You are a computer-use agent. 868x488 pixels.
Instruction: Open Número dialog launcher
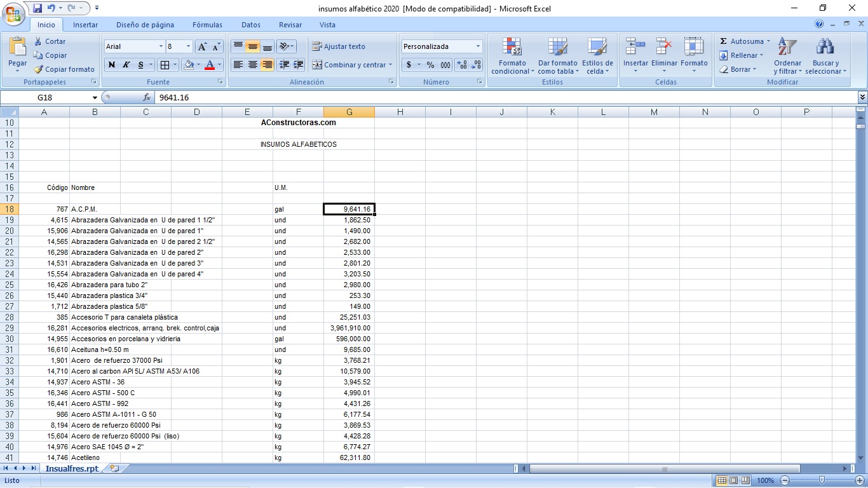[x=480, y=82]
